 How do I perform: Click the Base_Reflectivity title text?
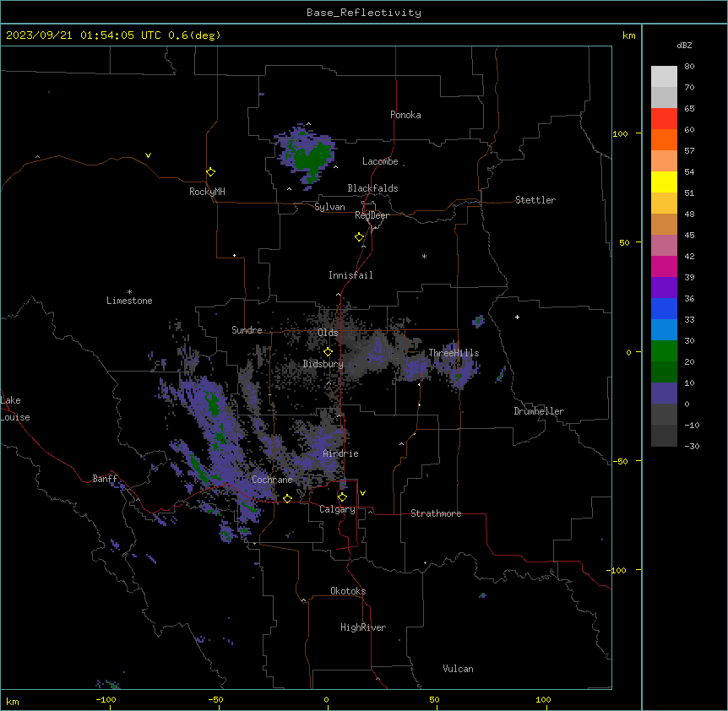tap(364, 13)
